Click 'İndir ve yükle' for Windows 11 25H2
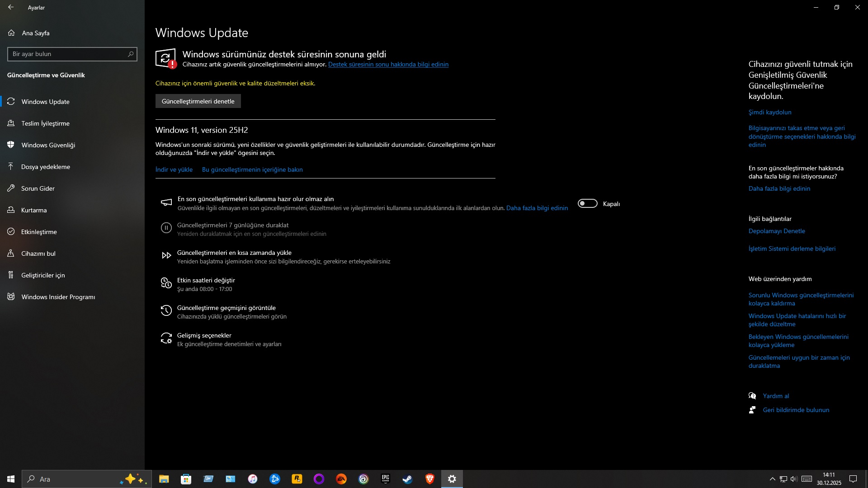The width and height of the screenshot is (868, 488). [x=174, y=170]
